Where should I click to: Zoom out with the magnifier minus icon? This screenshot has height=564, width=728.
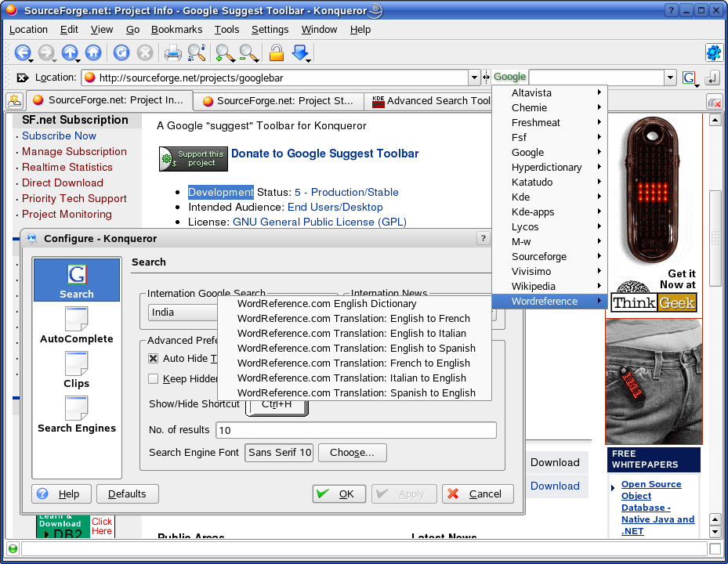click(x=248, y=52)
